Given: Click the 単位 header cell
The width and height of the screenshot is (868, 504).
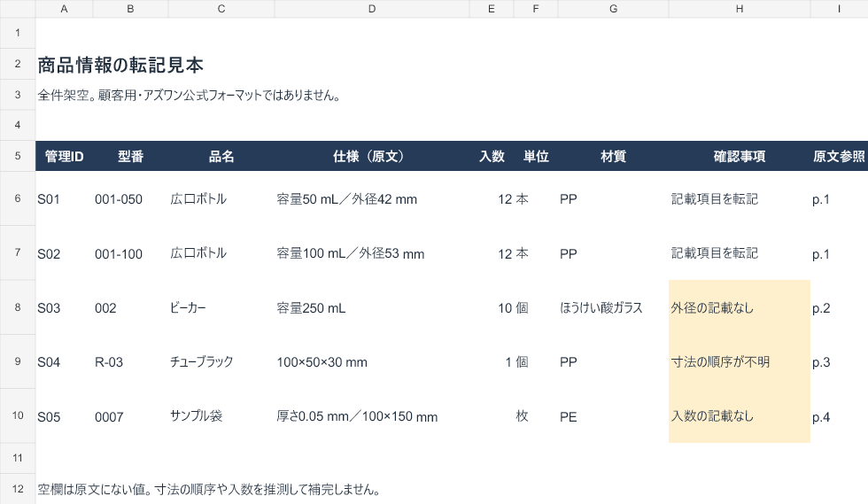Looking at the screenshot, I should (536, 156).
